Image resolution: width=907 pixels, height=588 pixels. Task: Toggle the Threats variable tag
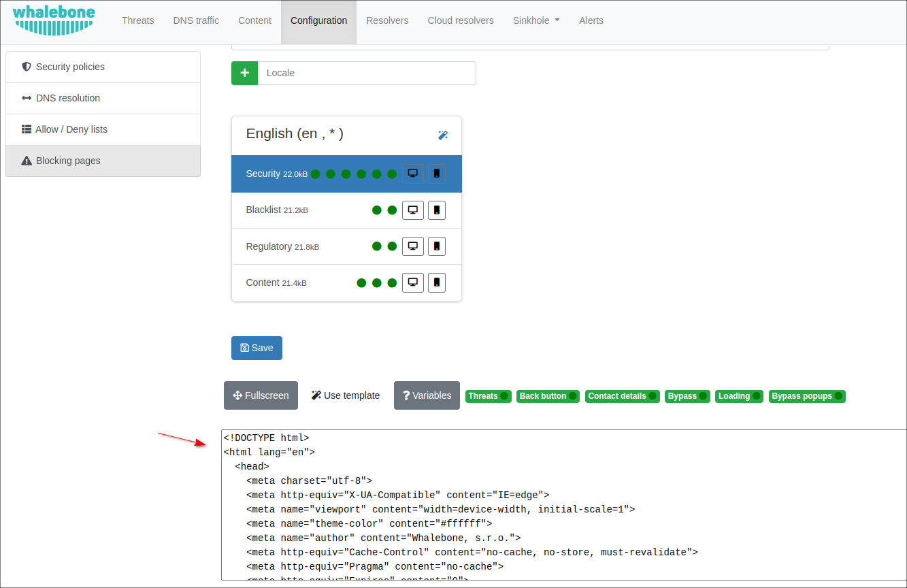[x=488, y=396]
